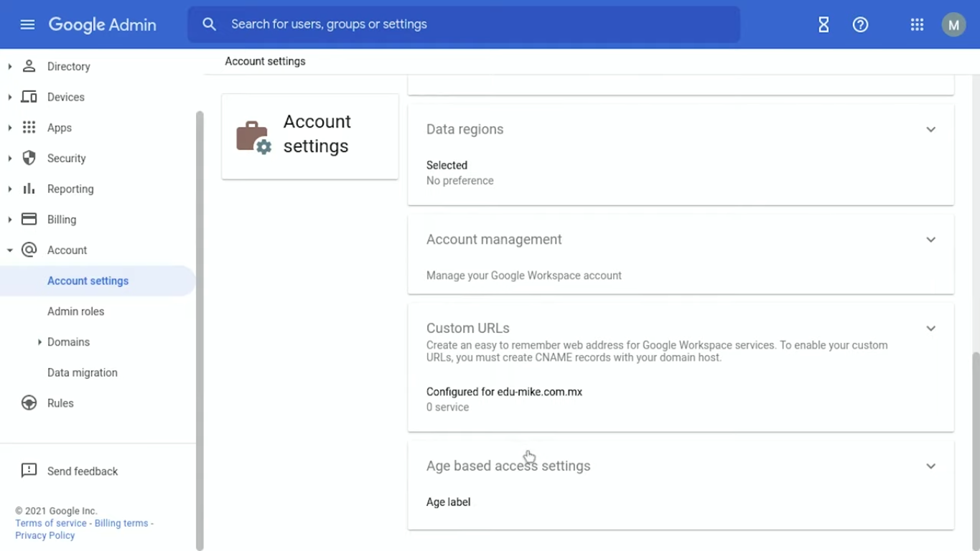Click the Account management heading
This screenshot has width=980, height=551.
(494, 240)
